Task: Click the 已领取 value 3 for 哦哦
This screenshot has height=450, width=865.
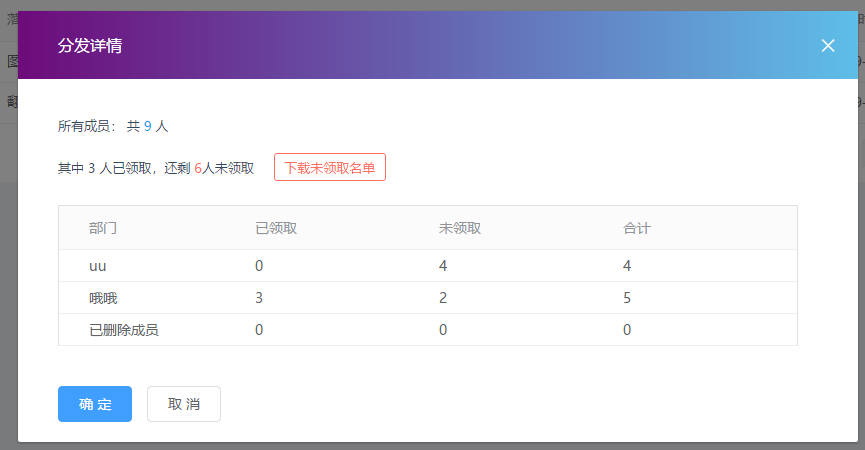Action: click(x=259, y=298)
